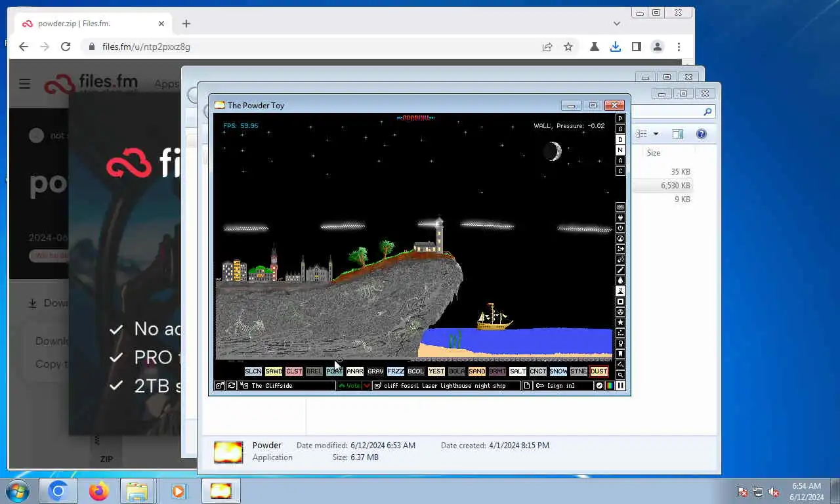
Task: Click the Chrome downloads icon
Action: pyautogui.click(x=615, y=47)
